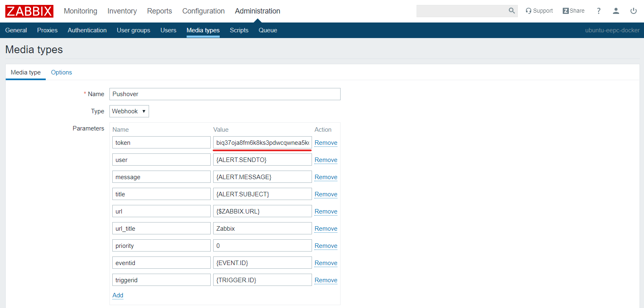Click the search magnifier icon

(x=511, y=11)
